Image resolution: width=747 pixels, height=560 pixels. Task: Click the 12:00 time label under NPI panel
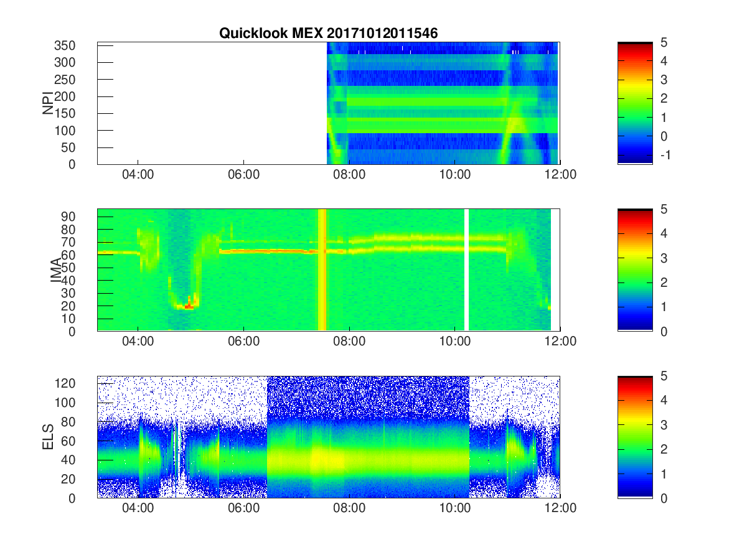tap(561, 175)
